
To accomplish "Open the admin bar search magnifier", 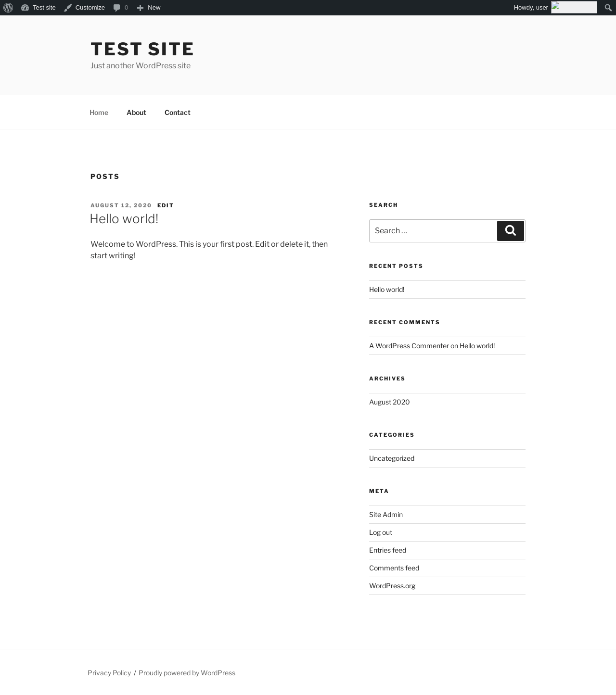I will tap(608, 8).
